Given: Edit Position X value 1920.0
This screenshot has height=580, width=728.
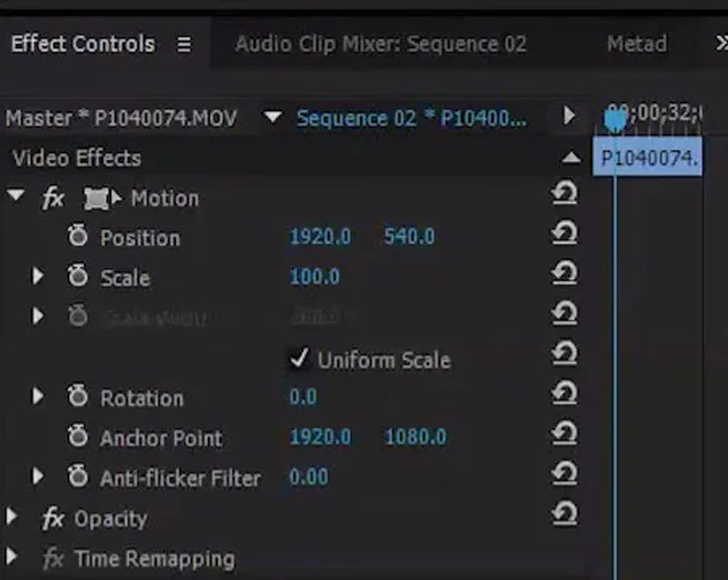Looking at the screenshot, I should pyautogui.click(x=320, y=237).
